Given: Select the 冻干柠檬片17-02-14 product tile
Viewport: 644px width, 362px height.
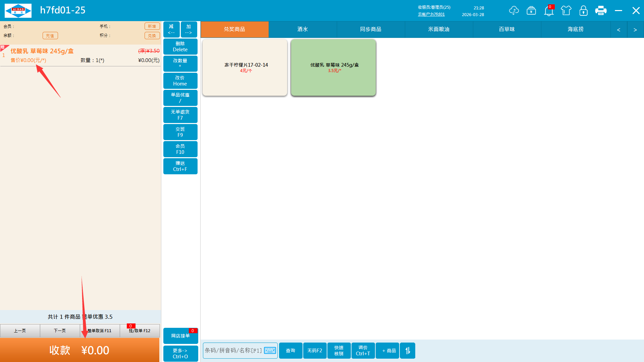Looking at the screenshot, I should coord(245,67).
